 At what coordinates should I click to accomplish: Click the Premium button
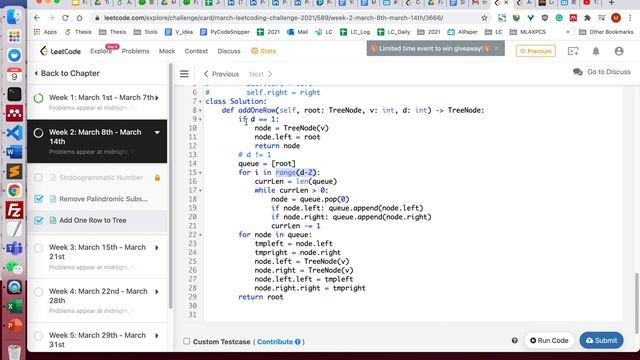pyautogui.click(x=536, y=51)
